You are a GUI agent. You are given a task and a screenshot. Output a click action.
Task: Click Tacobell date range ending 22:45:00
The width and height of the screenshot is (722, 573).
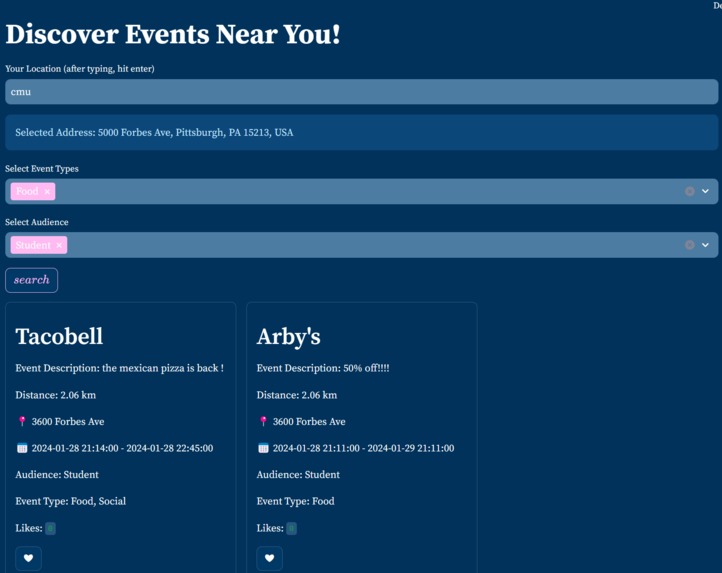pyautogui.click(x=122, y=448)
